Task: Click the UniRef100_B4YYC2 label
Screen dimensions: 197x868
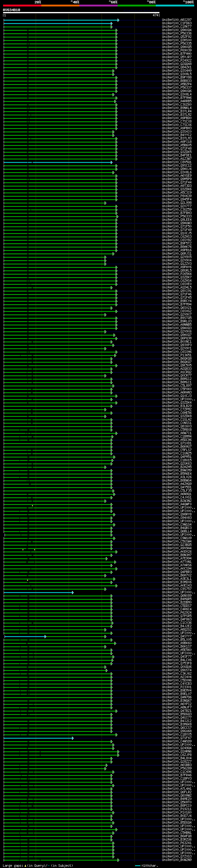Action: coord(177,135)
